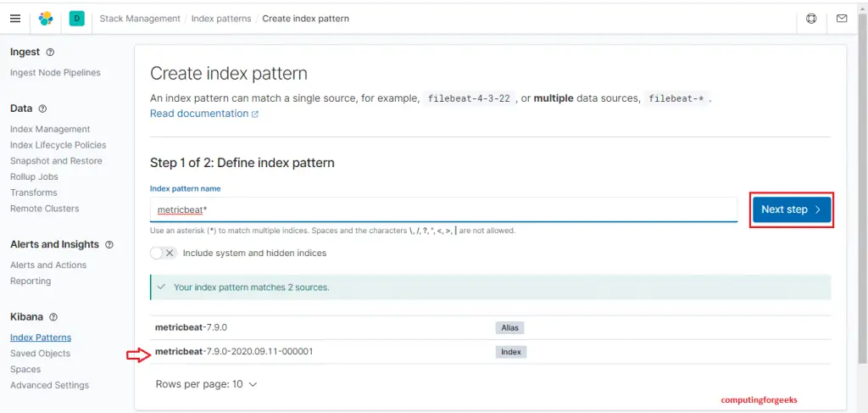Expand Rows per page dropdown

pos(207,383)
